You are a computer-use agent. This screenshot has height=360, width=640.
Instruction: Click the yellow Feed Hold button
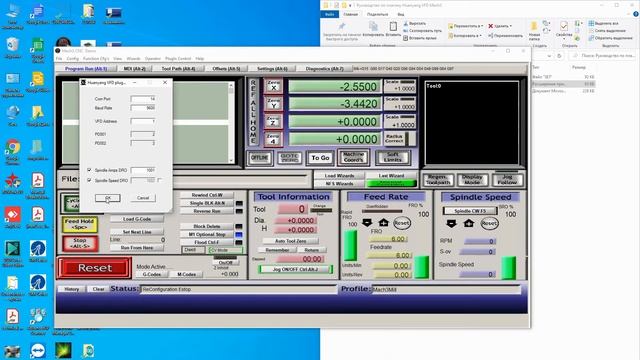click(x=80, y=224)
